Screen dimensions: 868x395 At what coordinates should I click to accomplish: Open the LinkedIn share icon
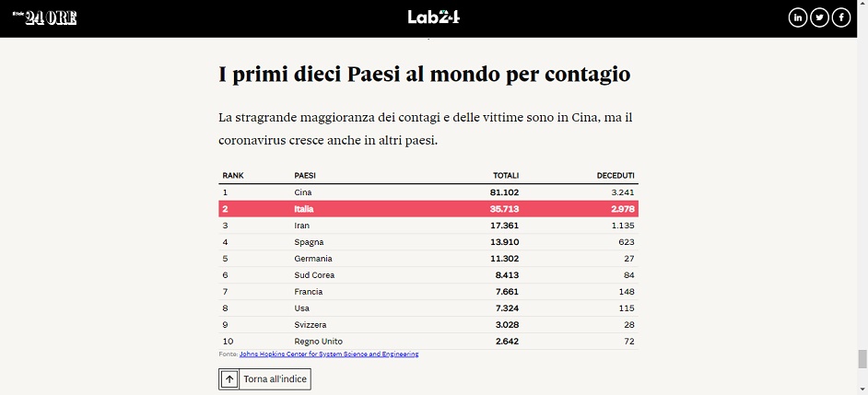pos(798,18)
